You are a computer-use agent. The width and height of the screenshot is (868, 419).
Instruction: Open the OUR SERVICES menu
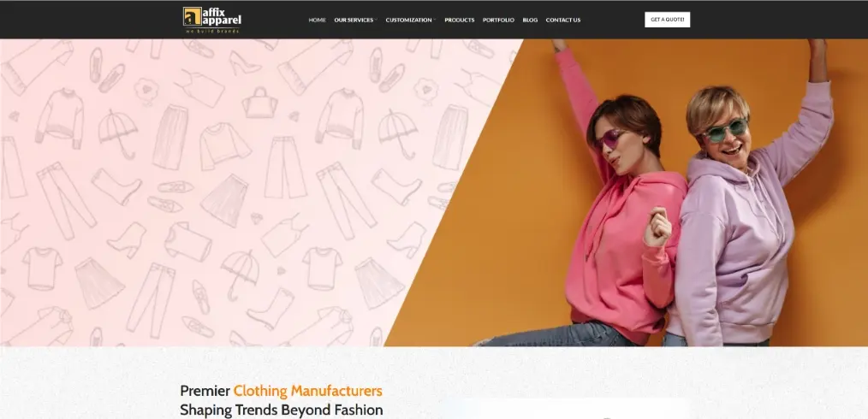click(x=354, y=20)
